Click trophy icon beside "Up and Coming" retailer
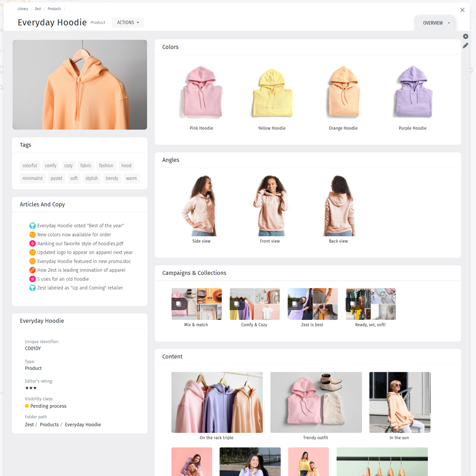The width and height of the screenshot is (476, 476). click(32, 288)
